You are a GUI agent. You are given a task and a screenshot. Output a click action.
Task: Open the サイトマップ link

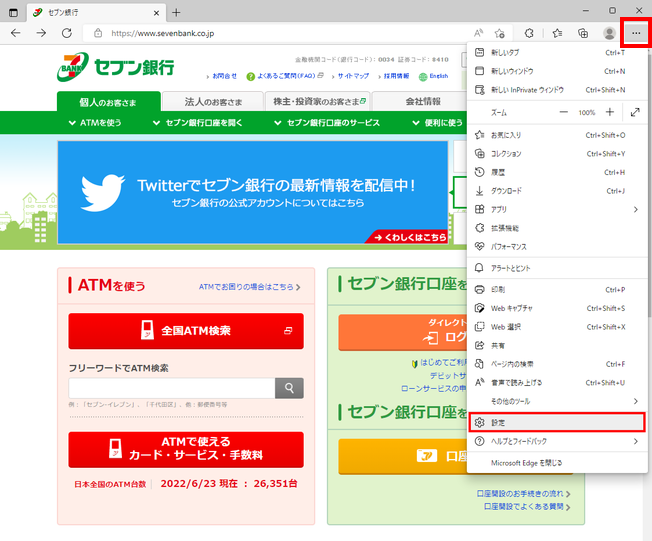pyautogui.click(x=353, y=76)
